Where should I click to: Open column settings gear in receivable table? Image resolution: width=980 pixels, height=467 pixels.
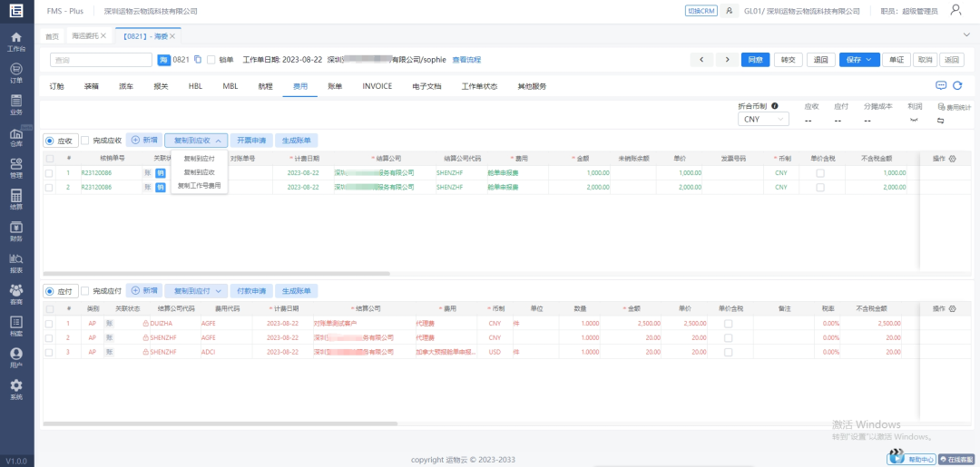[x=953, y=159]
